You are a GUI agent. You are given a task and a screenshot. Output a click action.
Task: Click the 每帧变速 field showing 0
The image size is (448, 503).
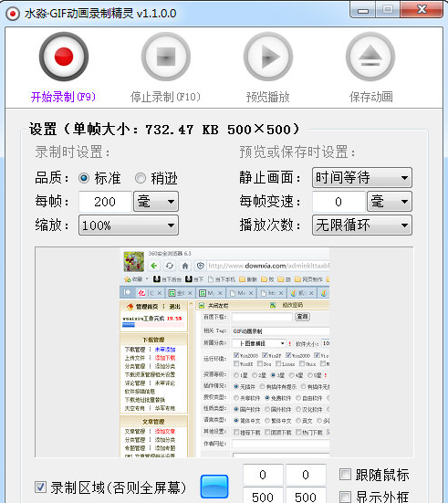point(339,202)
